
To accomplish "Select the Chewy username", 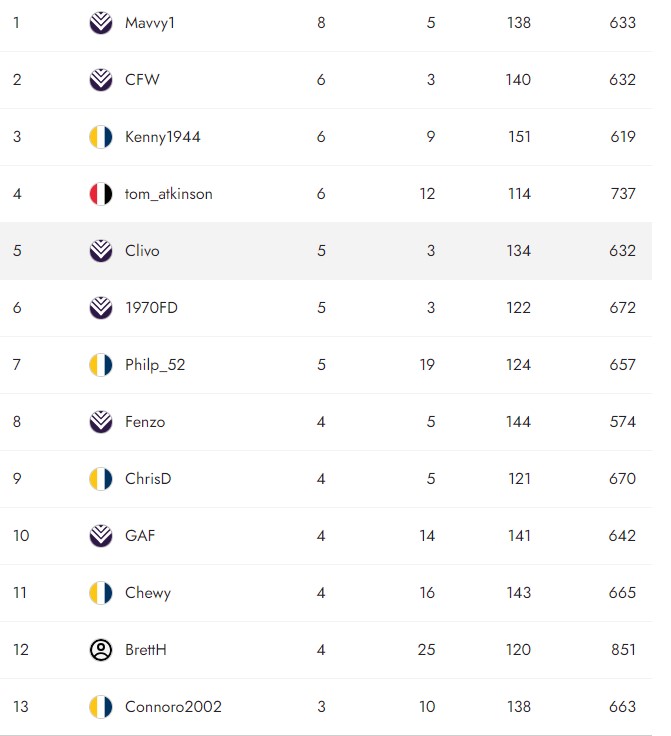I will pos(148,592).
